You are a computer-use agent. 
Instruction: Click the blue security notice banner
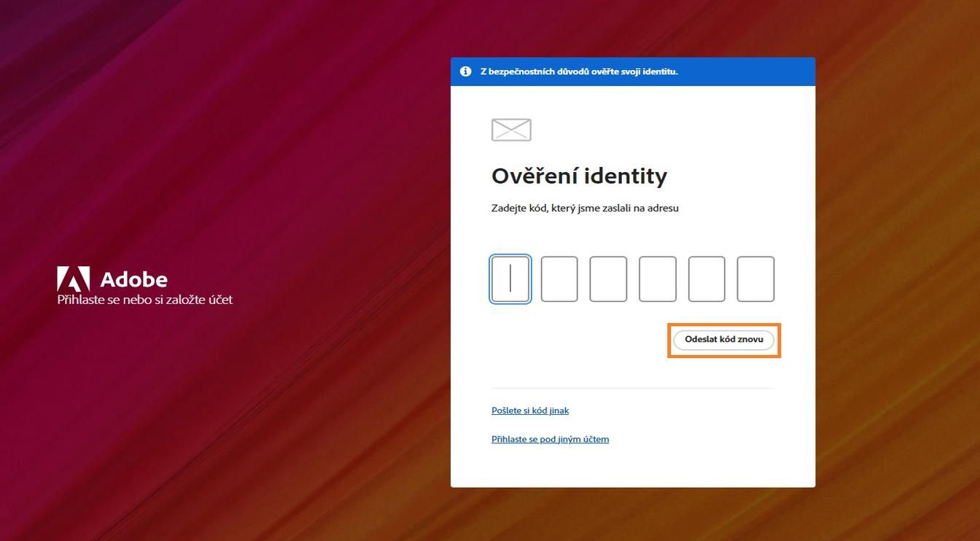tap(633, 71)
